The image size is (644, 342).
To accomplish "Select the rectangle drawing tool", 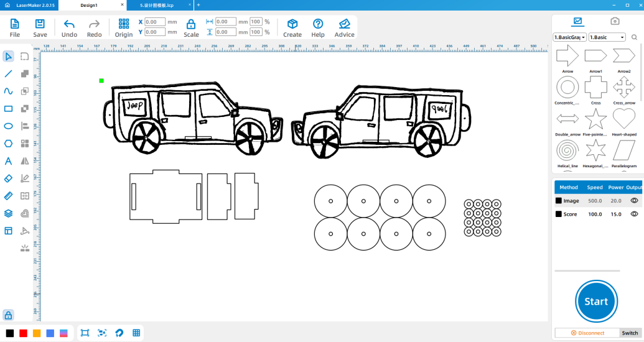I will pyautogui.click(x=8, y=109).
